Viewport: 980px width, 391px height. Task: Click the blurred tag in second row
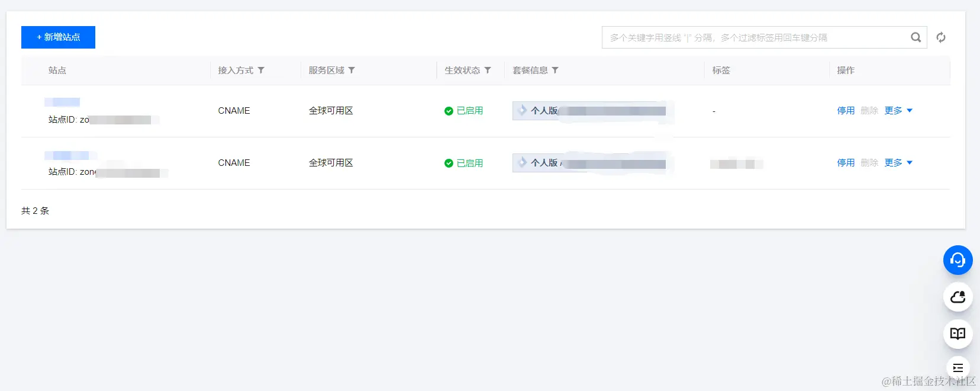pos(736,164)
